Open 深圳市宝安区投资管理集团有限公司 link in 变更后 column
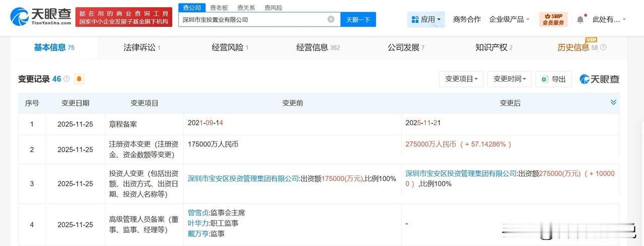 click(461, 173)
